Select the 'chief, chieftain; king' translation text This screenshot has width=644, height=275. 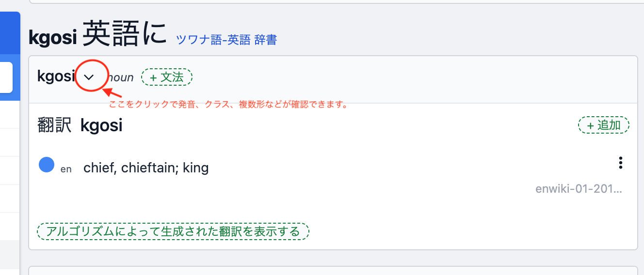point(146,168)
